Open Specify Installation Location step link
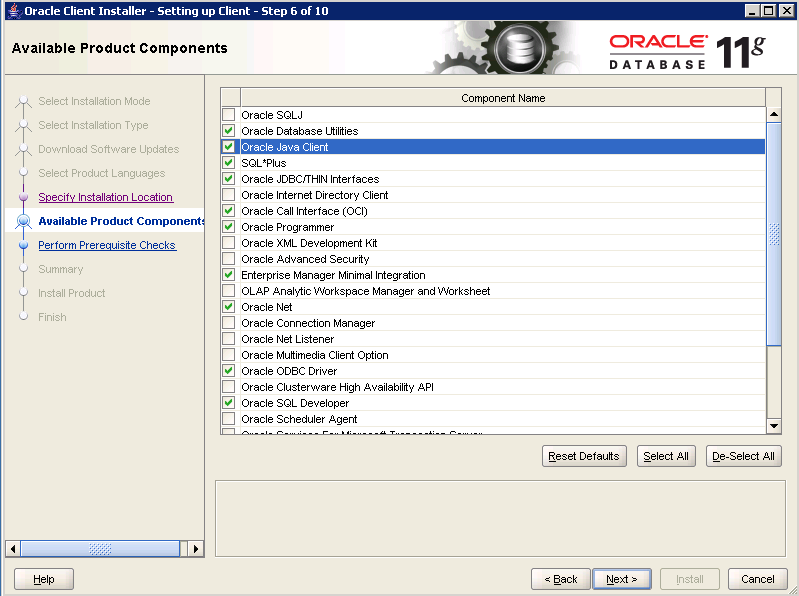Image resolution: width=799 pixels, height=596 pixels. tap(105, 197)
